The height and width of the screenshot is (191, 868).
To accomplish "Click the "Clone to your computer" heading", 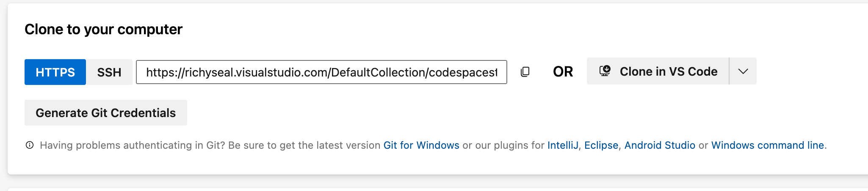I will (103, 30).
